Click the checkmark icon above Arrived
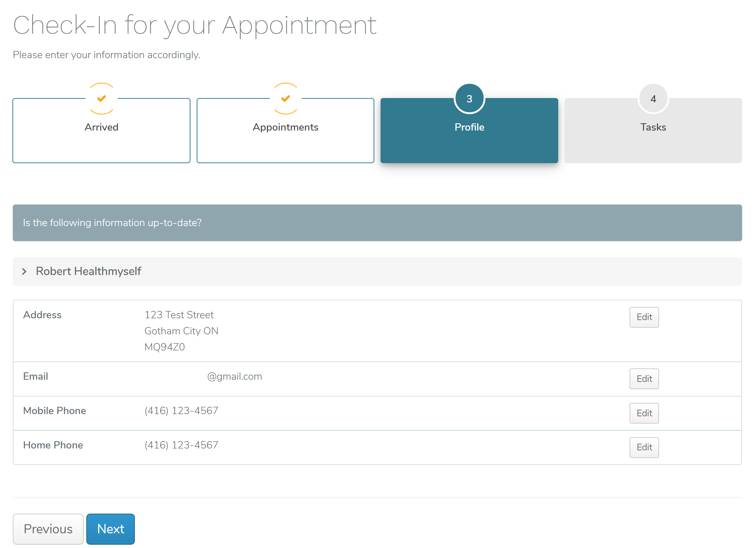 tap(102, 99)
